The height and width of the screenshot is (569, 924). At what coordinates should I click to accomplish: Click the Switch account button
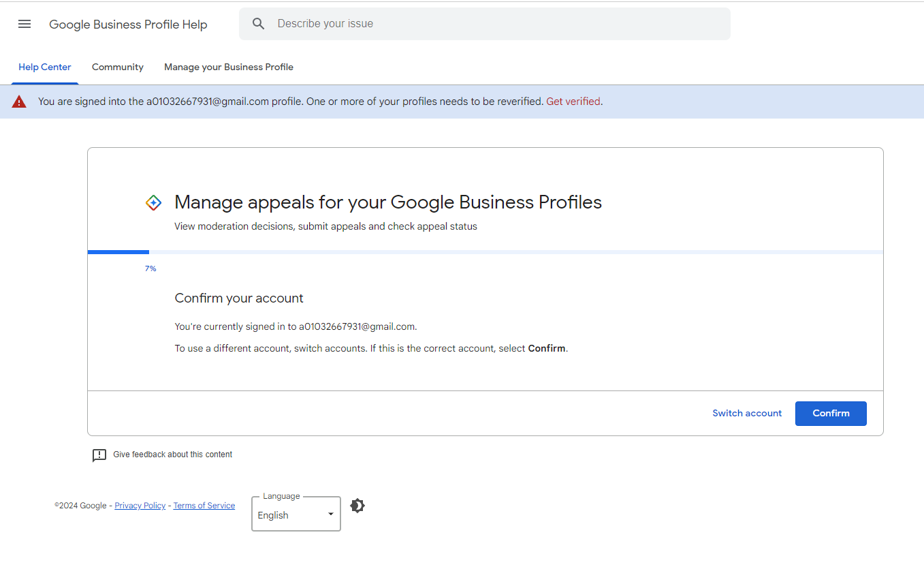(x=747, y=414)
